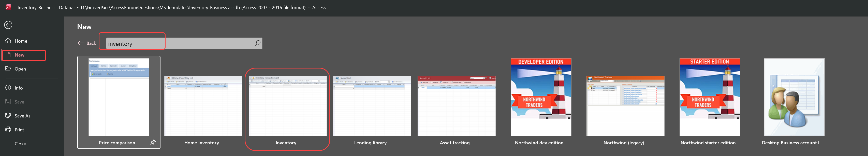Click the Asset tracking caption
Viewport: 868px width, 156px height.
(454, 143)
